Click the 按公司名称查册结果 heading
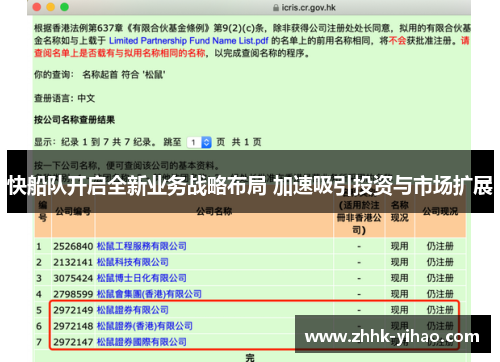 pyautogui.click(x=74, y=120)
